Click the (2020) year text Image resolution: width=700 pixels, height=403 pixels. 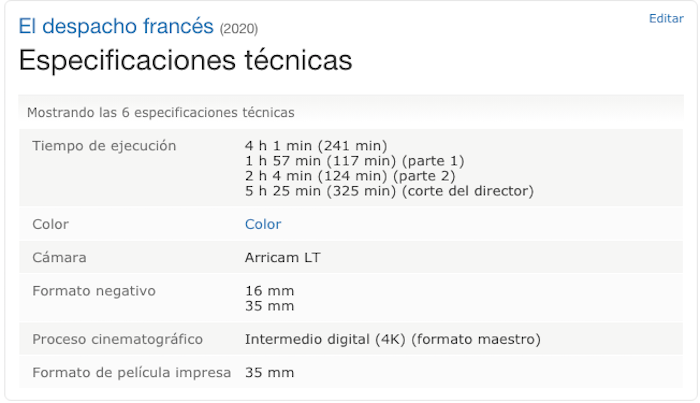[x=238, y=28]
